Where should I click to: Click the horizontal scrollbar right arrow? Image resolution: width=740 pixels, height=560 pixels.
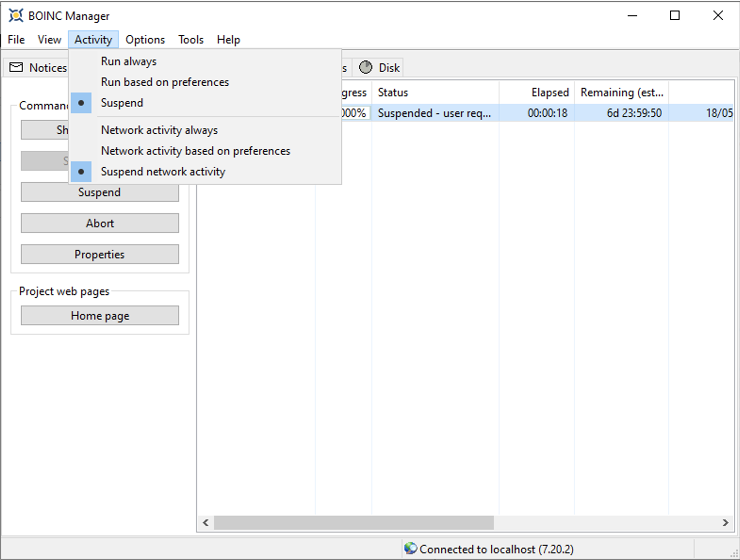coord(725,522)
